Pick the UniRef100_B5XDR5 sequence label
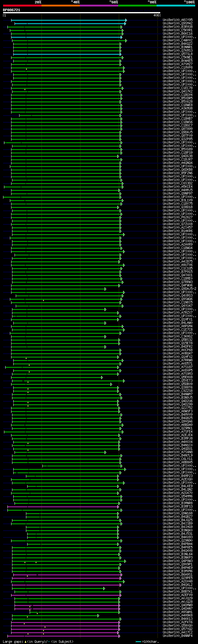Screen dimensions: 198x644 (x=178, y=98)
